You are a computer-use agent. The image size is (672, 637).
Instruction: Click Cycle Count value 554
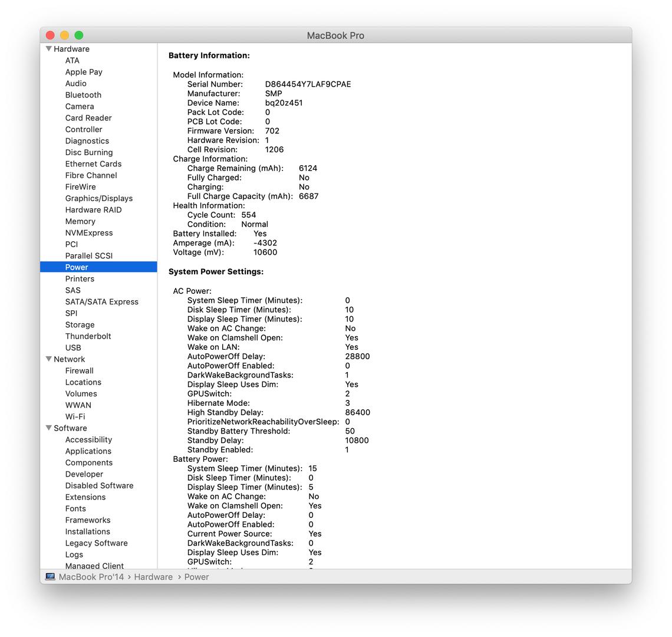pos(249,215)
